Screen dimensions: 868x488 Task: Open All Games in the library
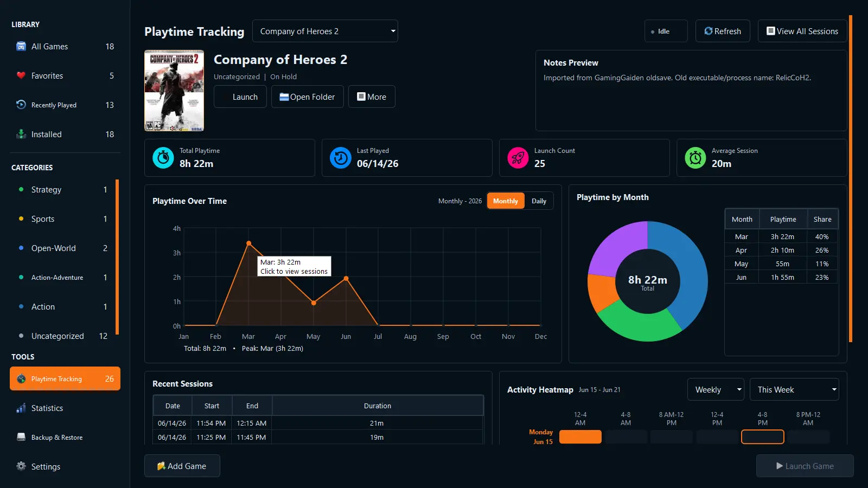point(65,47)
